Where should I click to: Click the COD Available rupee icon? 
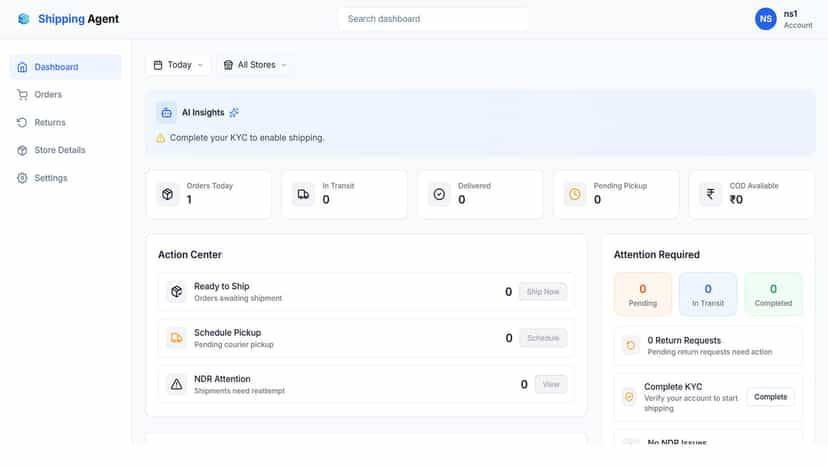pyautogui.click(x=711, y=194)
